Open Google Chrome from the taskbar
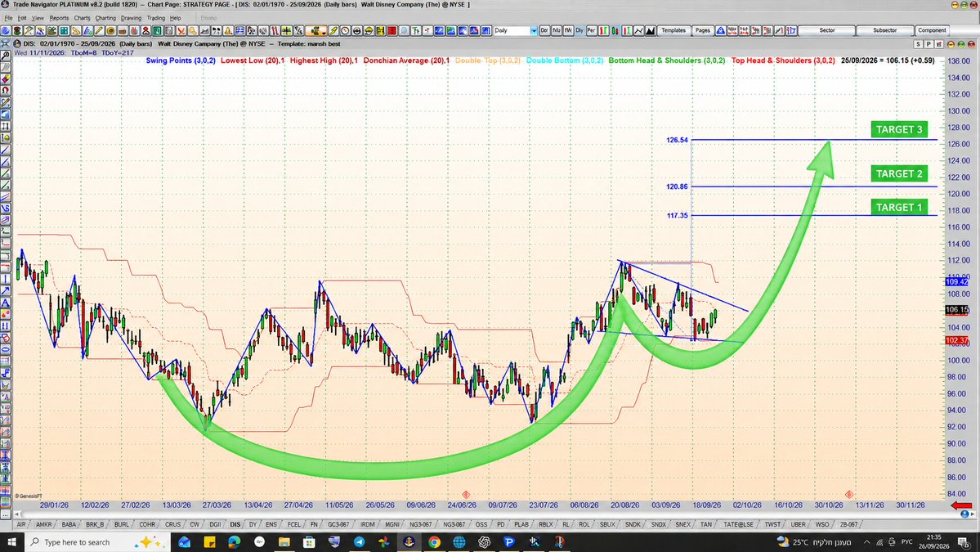The height and width of the screenshot is (552, 980). point(434,541)
